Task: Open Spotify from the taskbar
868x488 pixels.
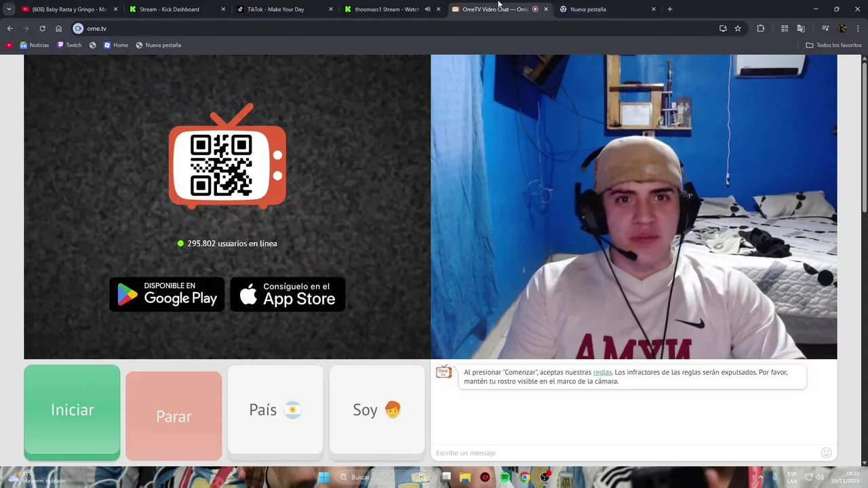Action: click(x=505, y=477)
